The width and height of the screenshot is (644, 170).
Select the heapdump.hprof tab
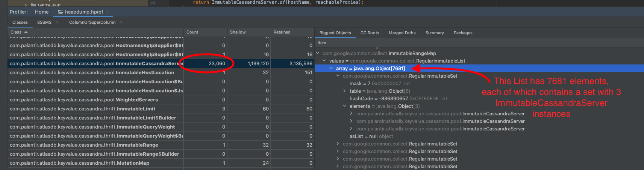[84, 12]
